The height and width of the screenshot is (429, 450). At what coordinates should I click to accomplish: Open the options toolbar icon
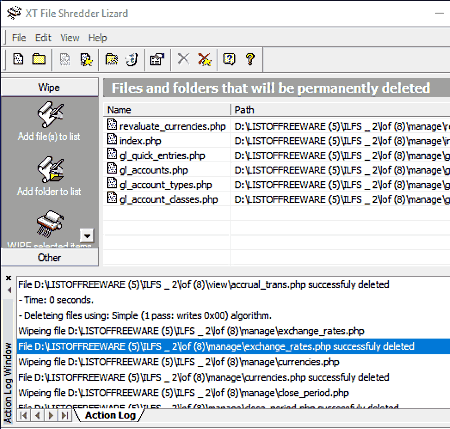tap(157, 59)
